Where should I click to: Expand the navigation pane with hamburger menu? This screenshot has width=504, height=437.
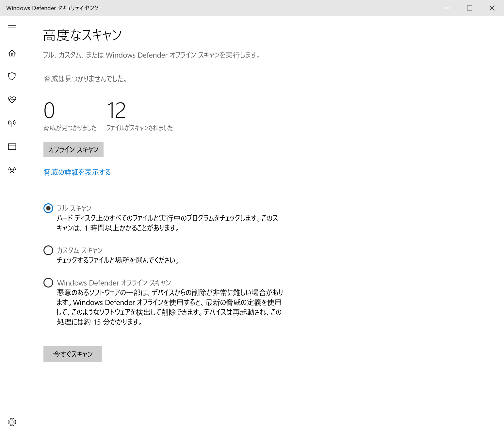pyautogui.click(x=12, y=27)
